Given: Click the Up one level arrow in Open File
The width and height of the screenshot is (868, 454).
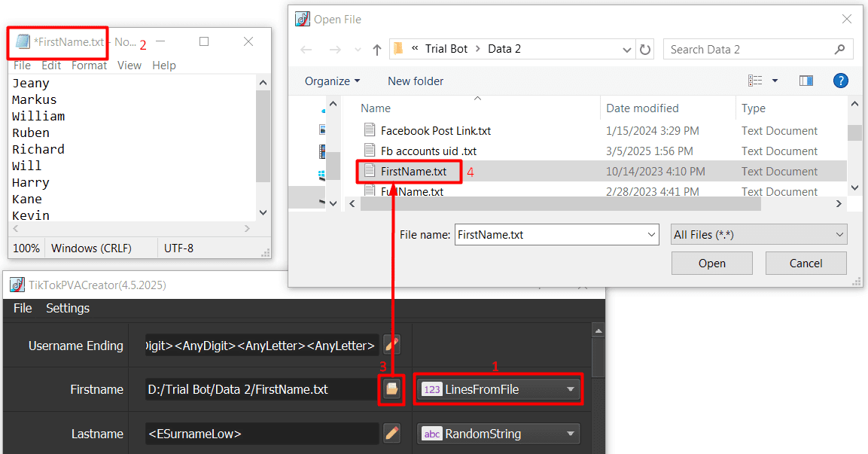Looking at the screenshot, I should click(x=377, y=50).
